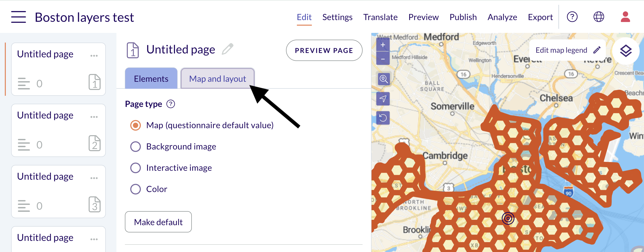This screenshot has height=252, width=644.
Task: Click elements count icon on third page card
Action: point(24,206)
